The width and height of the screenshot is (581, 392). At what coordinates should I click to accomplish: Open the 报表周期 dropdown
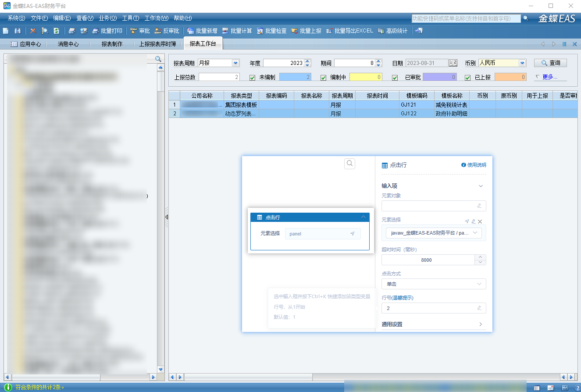pyautogui.click(x=235, y=63)
